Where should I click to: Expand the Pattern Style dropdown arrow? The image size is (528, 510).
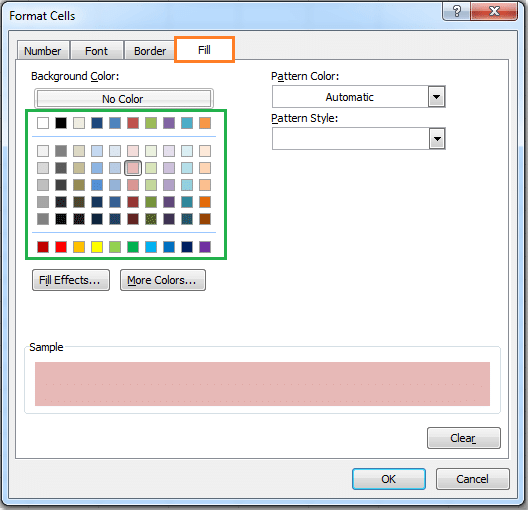click(437, 139)
